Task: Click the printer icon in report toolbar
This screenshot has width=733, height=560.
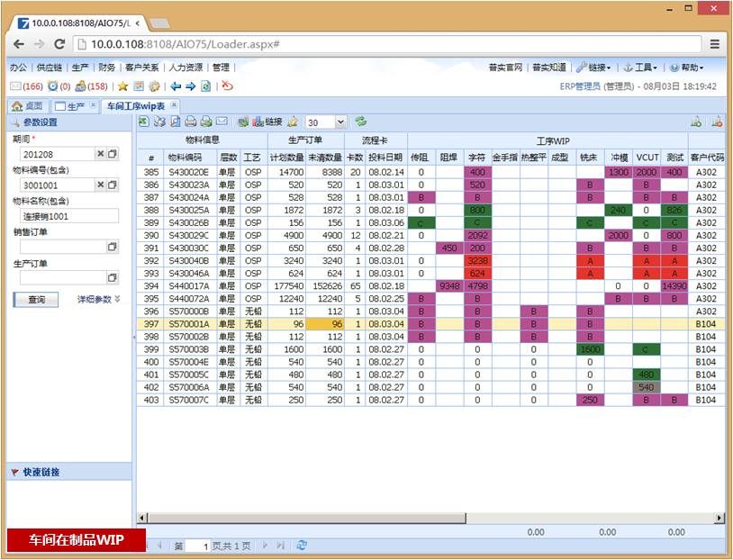Action: coord(191,122)
